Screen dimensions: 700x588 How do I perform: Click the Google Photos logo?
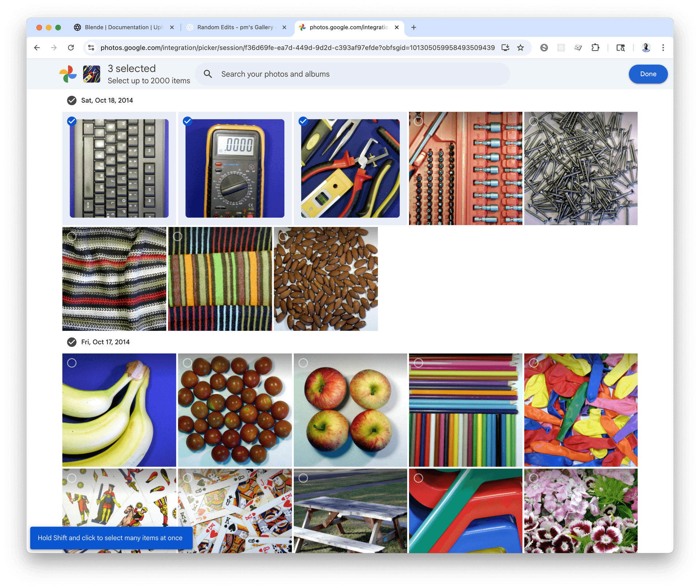click(x=68, y=74)
